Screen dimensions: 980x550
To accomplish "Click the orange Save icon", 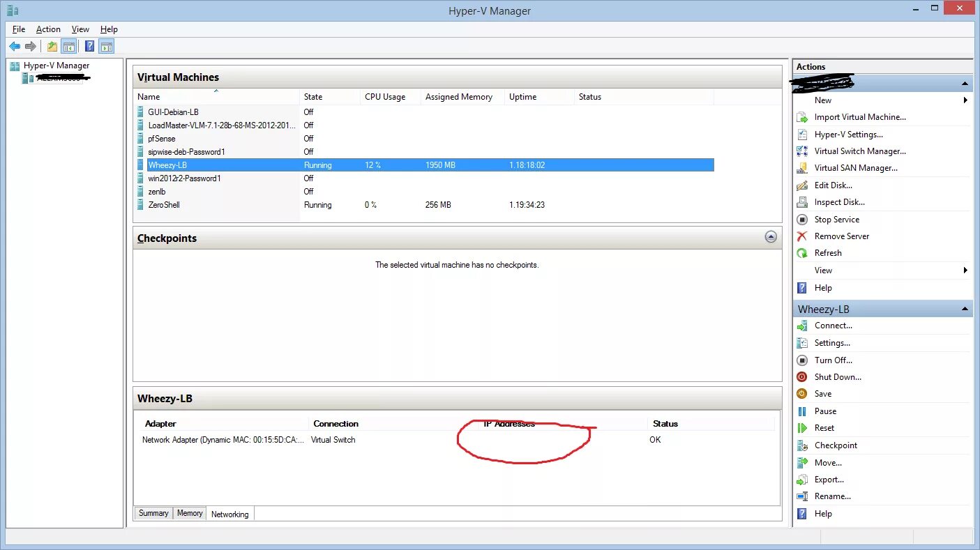I will [x=802, y=394].
